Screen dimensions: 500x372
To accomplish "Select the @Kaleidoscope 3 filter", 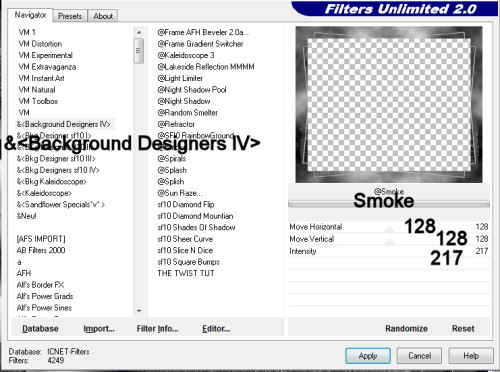I will pyautogui.click(x=186, y=55).
